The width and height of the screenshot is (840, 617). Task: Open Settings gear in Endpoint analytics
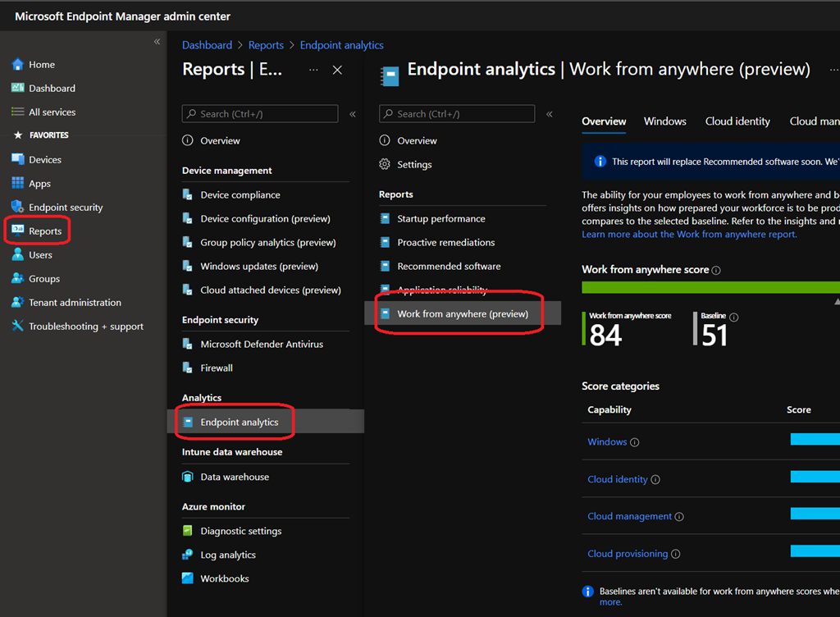tap(385, 165)
